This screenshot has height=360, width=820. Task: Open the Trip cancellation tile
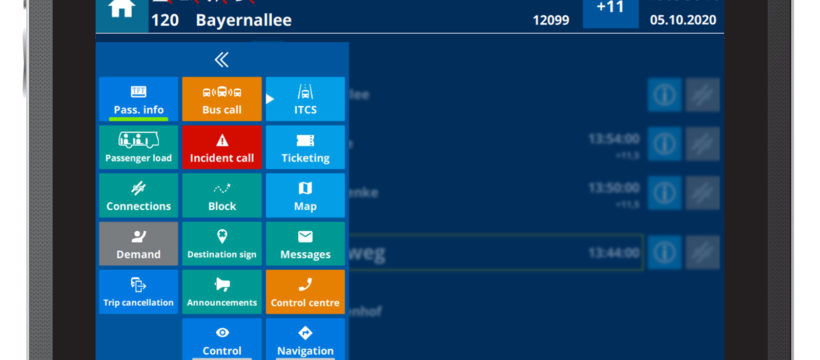coord(139,291)
